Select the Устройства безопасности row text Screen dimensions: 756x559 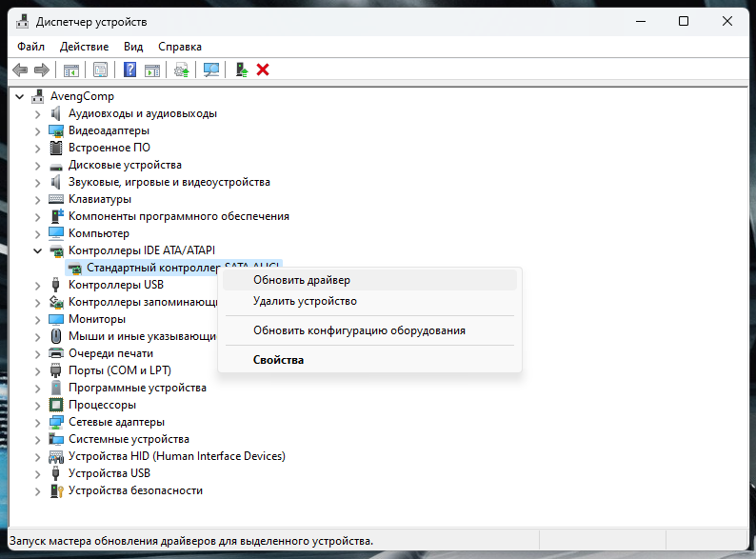tap(135, 490)
